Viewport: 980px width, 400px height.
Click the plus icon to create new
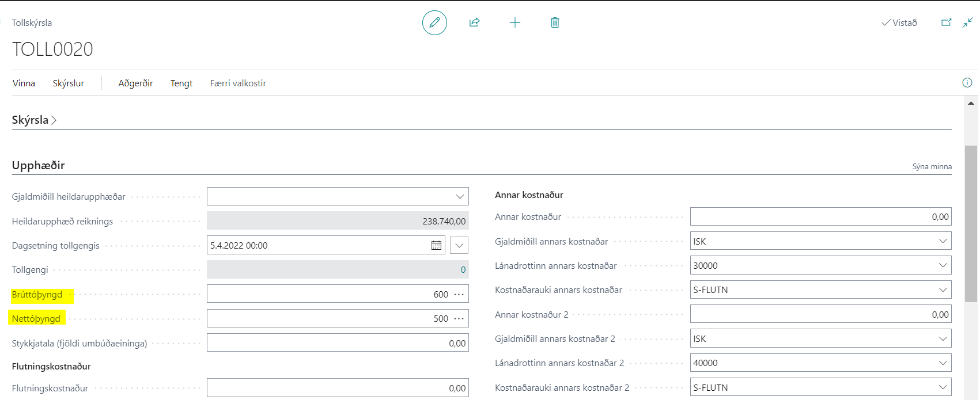(x=515, y=23)
